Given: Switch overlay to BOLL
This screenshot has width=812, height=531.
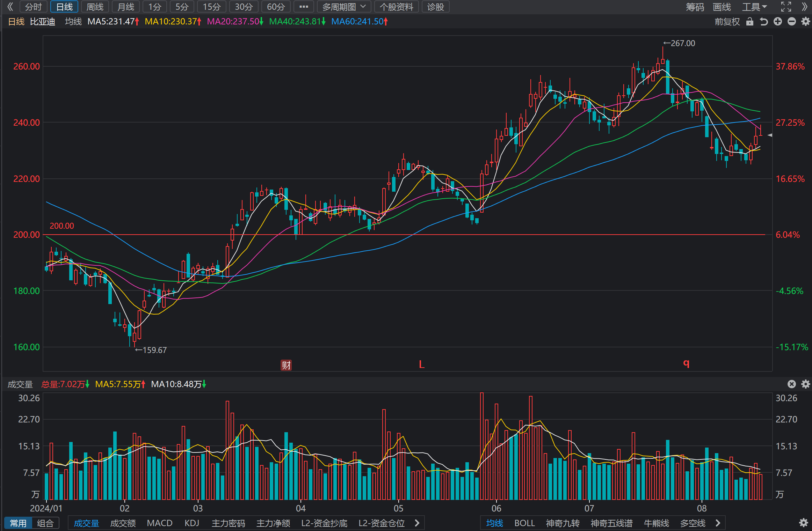Looking at the screenshot, I should coord(524,523).
